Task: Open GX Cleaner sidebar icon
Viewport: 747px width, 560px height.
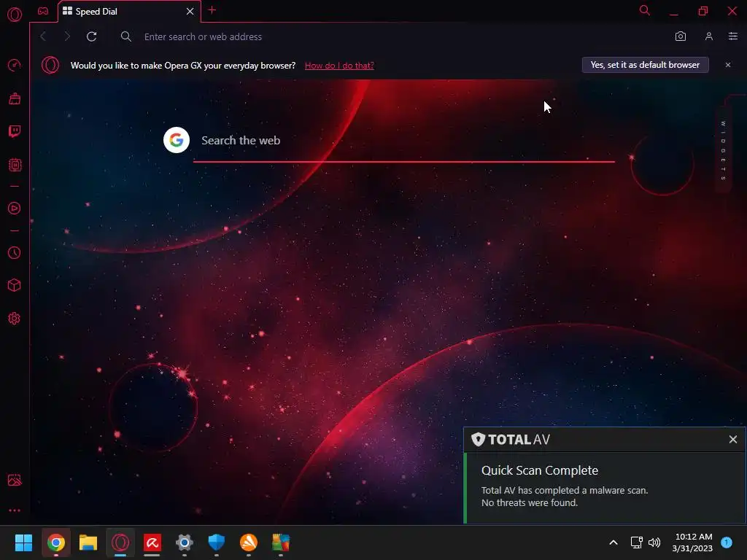Action: pos(15,98)
